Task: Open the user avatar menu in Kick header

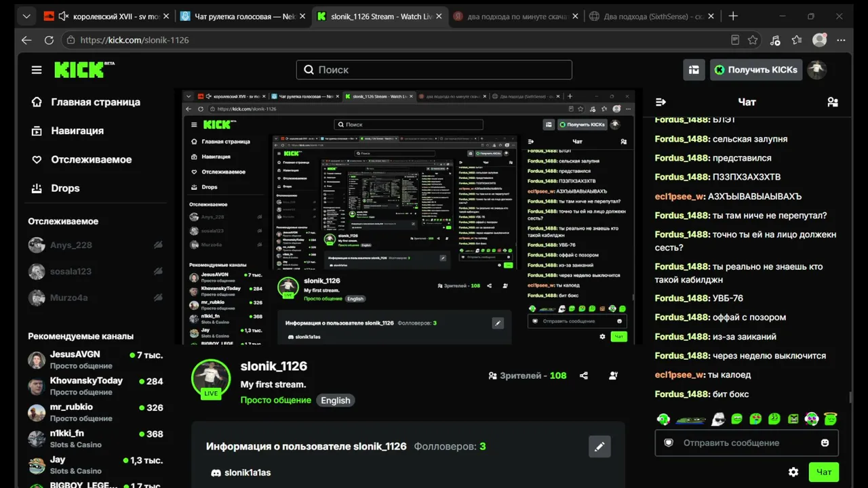Action: (x=817, y=70)
